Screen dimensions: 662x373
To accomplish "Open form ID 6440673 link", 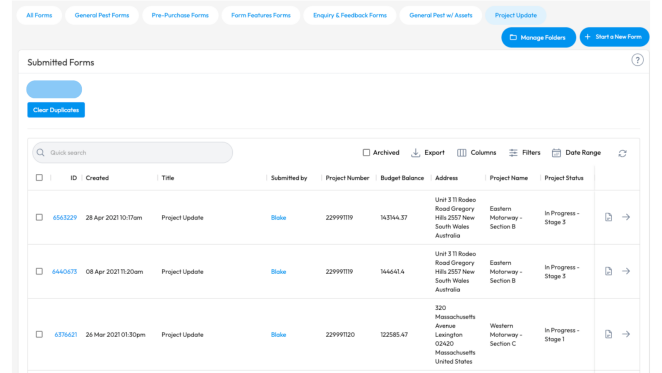I will (65, 272).
